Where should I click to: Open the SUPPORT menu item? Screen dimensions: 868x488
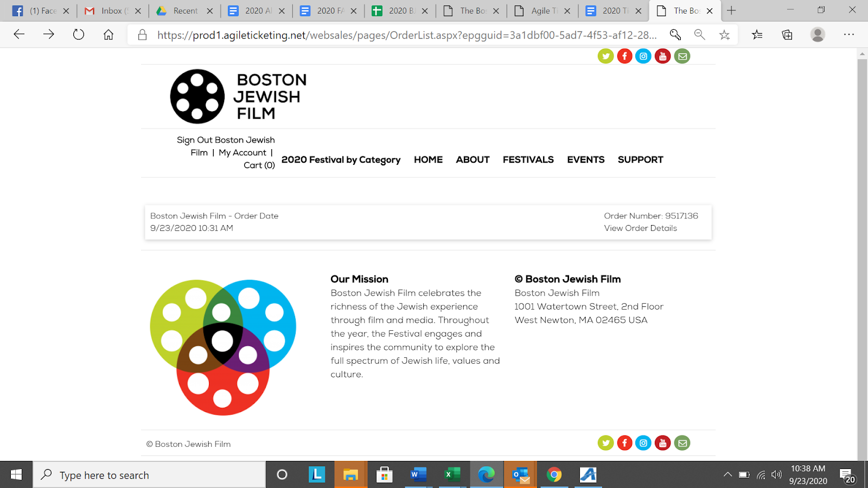pos(640,160)
